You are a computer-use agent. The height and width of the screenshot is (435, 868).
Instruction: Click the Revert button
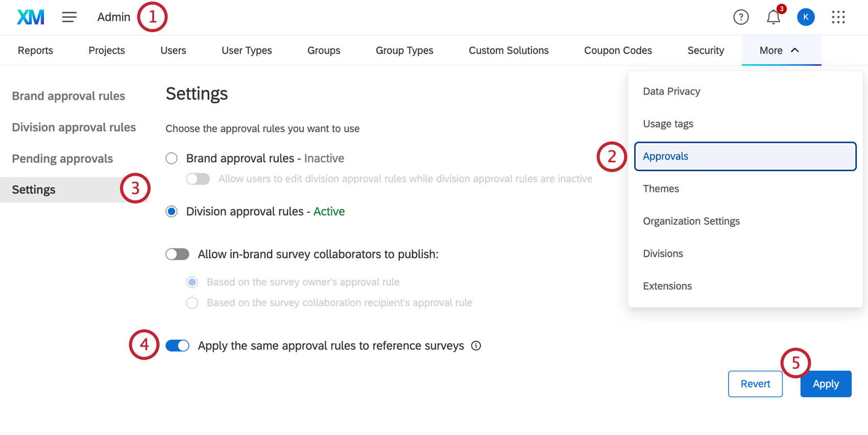click(755, 384)
